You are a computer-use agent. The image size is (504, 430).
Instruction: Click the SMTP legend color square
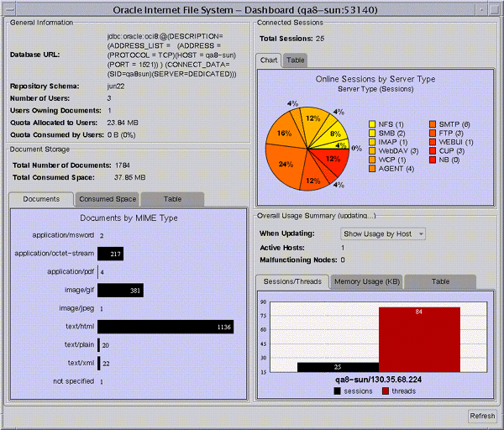(433, 124)
